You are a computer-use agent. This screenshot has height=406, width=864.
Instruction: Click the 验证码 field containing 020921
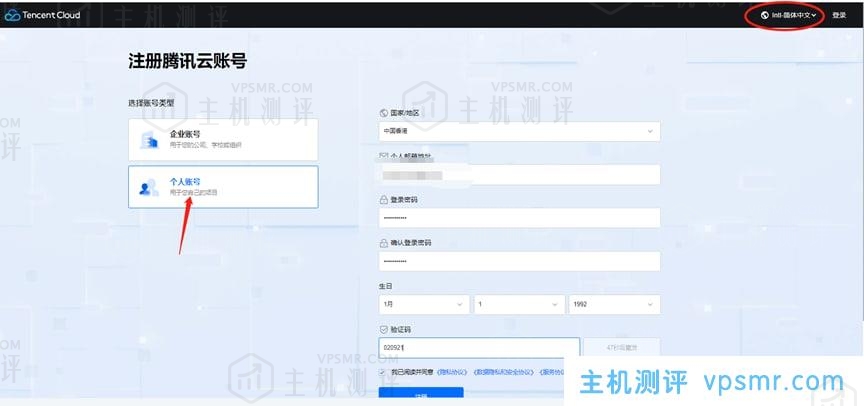(479, 348)
